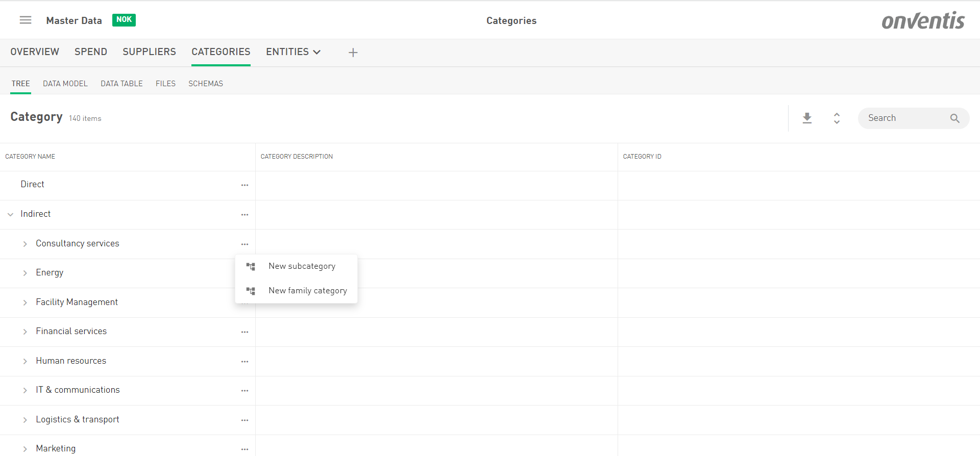Add a new tab with plus icon
The height and width of the screenshot is (456, 980).
(x=353, y=53)
